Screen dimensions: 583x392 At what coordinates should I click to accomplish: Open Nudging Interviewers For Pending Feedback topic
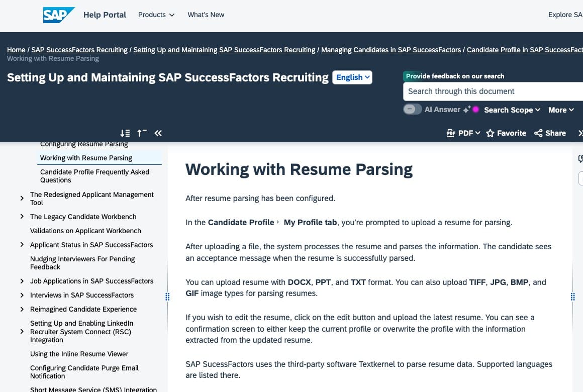click(x=82, y=262)
